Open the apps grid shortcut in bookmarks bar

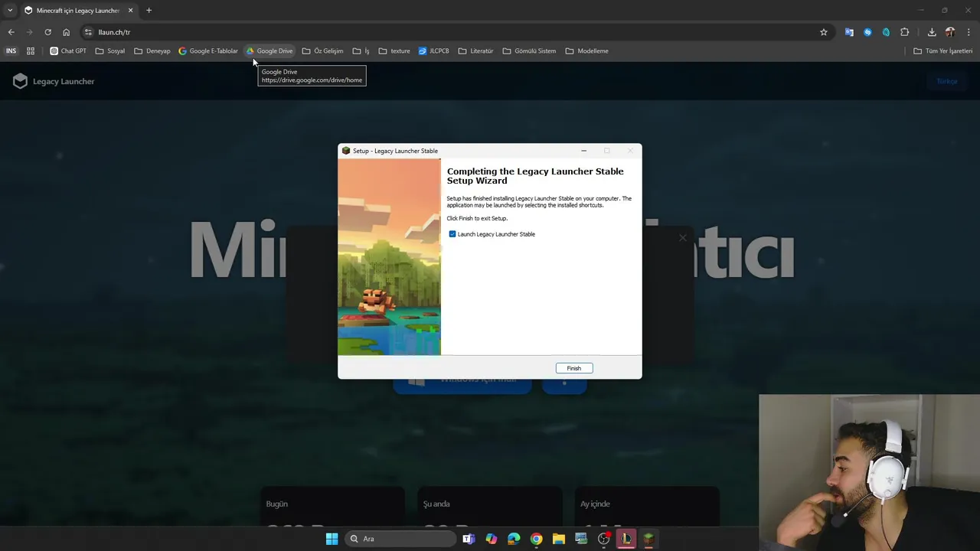[x=31, y=51]
